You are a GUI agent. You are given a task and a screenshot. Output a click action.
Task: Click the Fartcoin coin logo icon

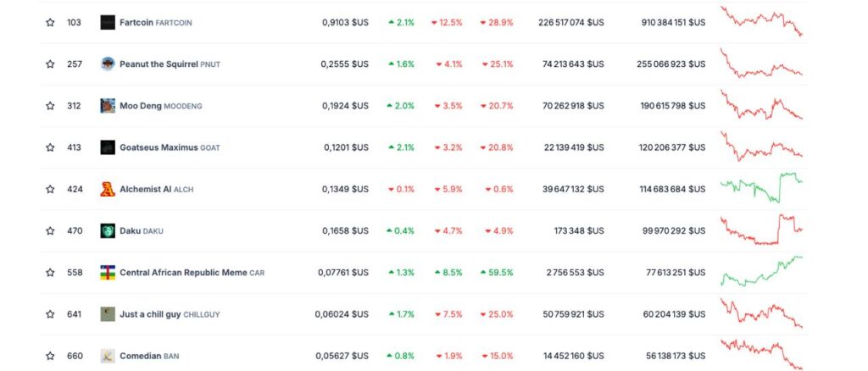click(108, 23)
